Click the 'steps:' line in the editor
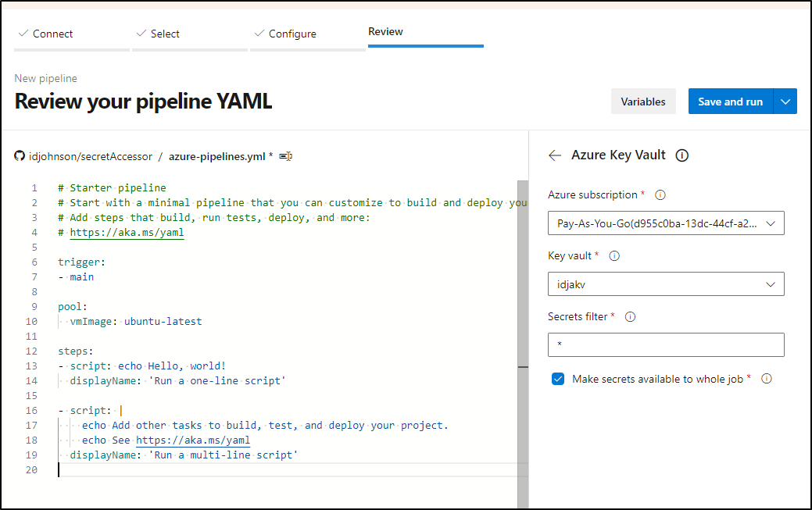The image size is (812, 510). [x=76, y=351]
